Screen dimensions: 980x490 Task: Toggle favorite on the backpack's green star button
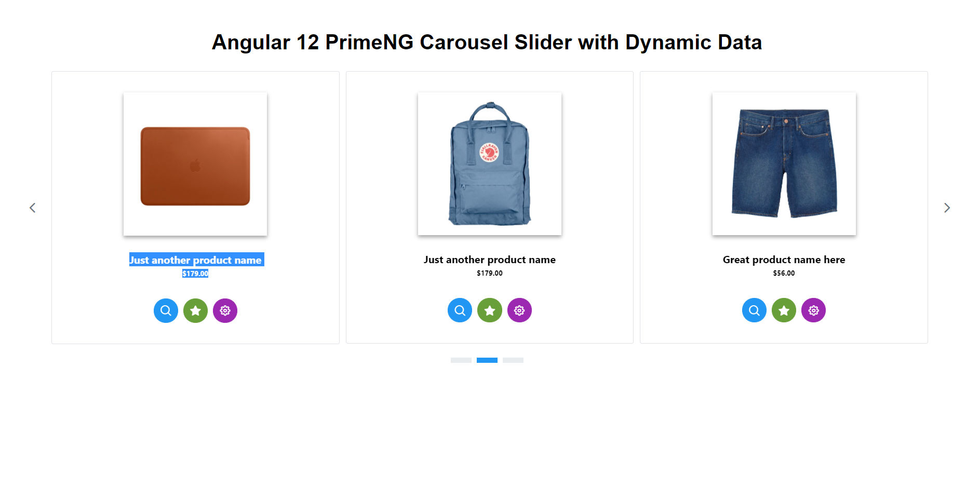[x=489, y=310]
